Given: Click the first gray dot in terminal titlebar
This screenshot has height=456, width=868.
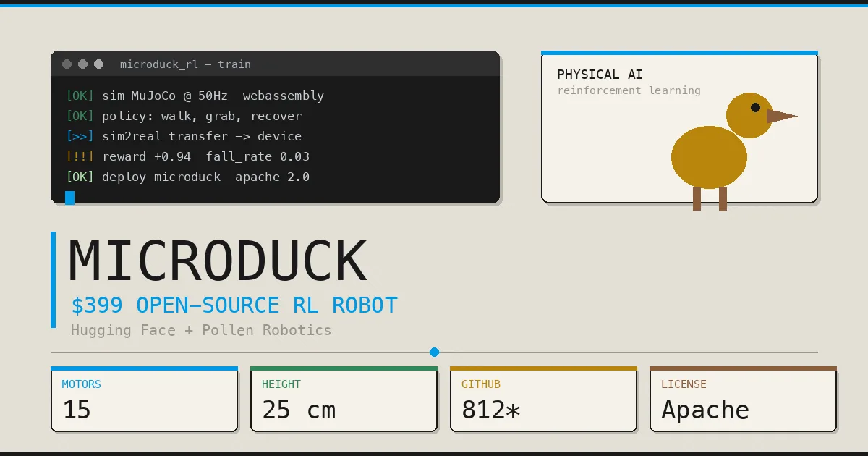Looking at the screenshot, I should point(67,64).
